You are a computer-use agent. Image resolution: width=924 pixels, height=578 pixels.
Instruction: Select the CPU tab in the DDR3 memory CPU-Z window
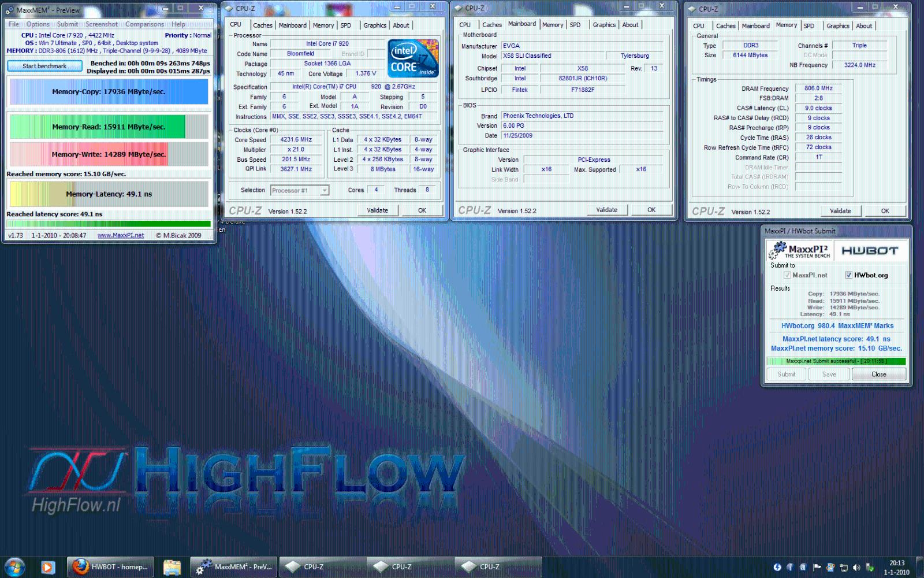[x=698, y=26]
